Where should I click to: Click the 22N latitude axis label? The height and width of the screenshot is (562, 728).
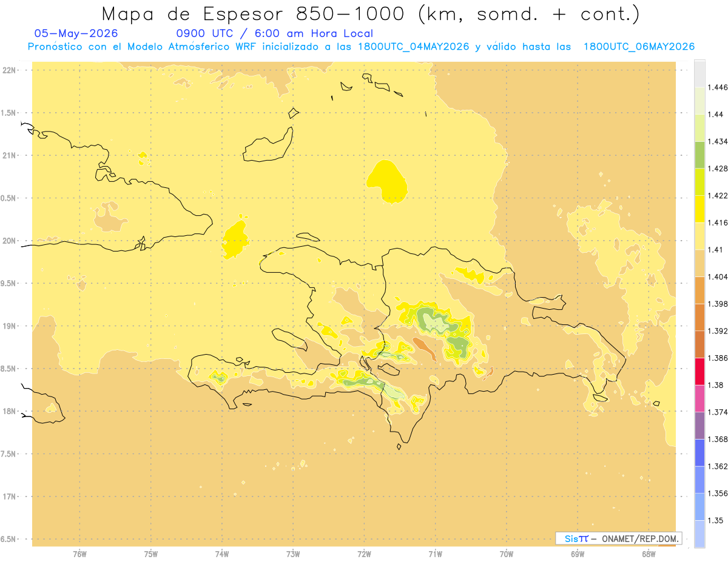pyautogui.click(x=10, y=70)
